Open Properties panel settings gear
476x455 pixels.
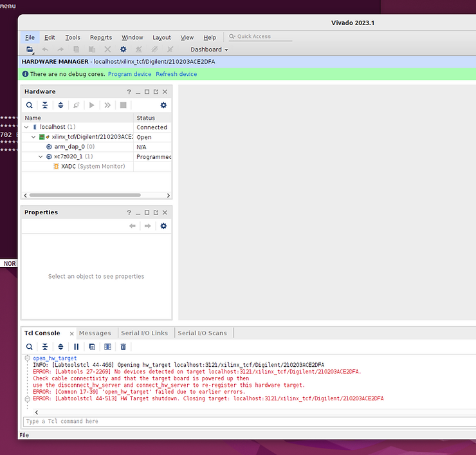tap(163, 226)
